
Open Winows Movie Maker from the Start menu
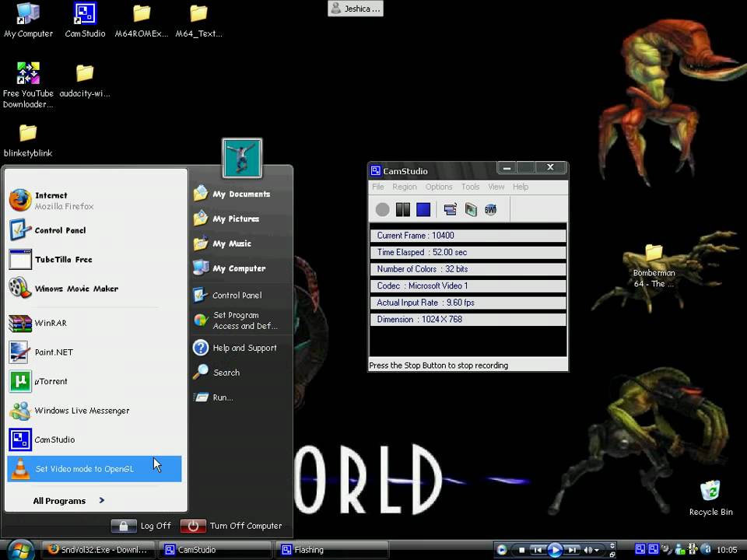coord(95,289)
